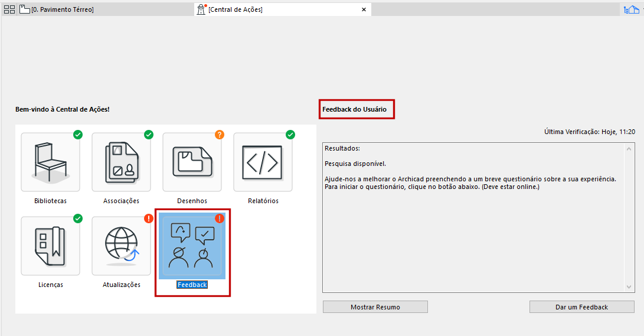Open the Desenhos drawings icon

192,162
